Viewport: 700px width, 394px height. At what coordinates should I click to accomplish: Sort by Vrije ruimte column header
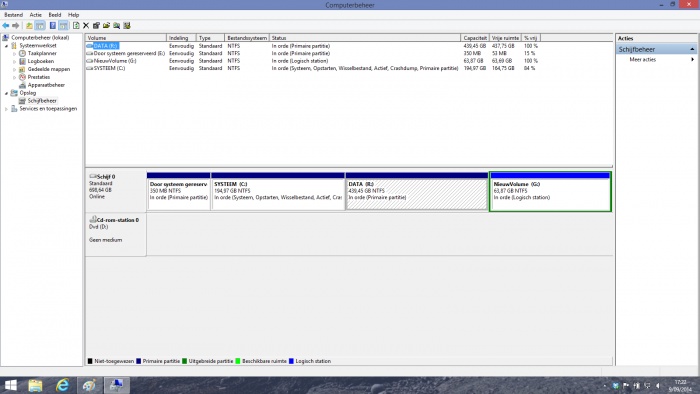point(505,38)
